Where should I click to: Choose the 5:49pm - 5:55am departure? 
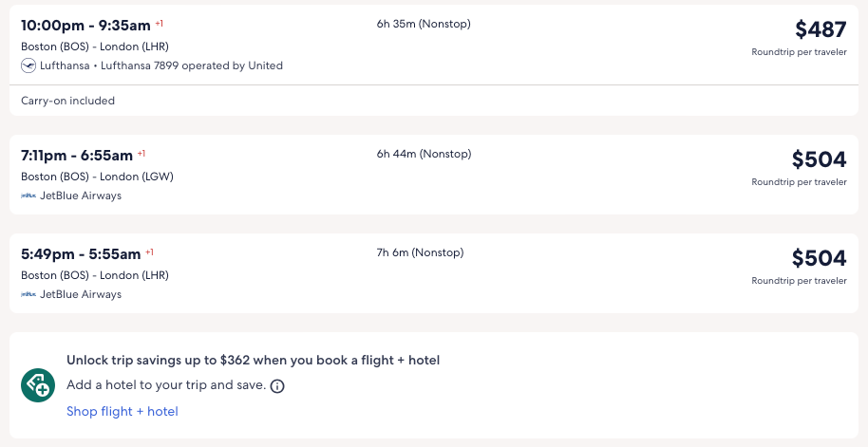[80, 253]
